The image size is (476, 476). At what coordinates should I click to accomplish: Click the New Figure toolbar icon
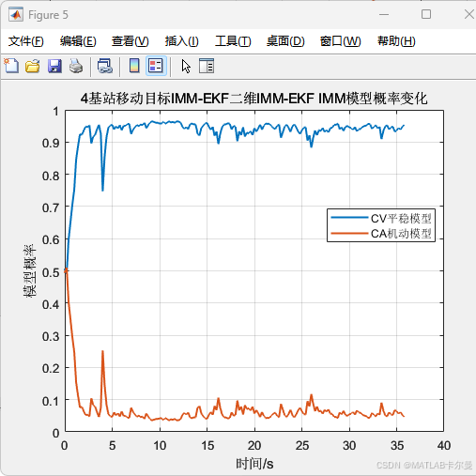[x=11, y=66]
